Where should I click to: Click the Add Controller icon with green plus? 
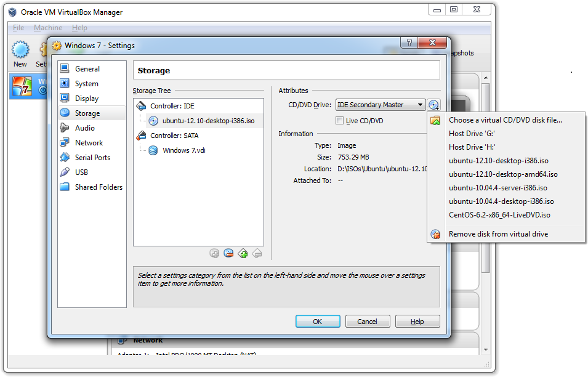(x=243, y=253)
